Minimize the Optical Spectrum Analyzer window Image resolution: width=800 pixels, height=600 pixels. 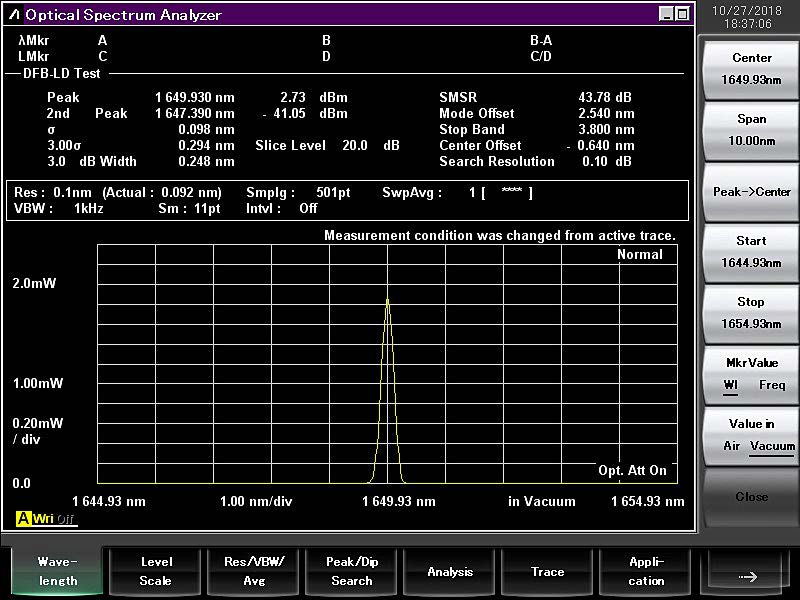(666, 14)
